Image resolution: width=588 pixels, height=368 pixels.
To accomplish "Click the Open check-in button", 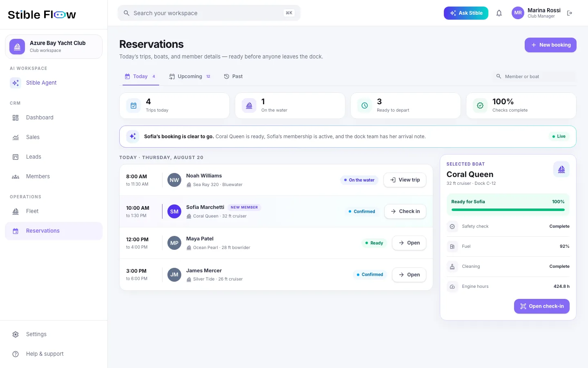I will coord(542,306).
